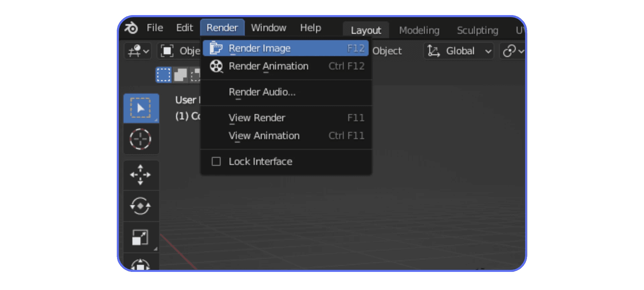Open the transform pivot point dropdown
This screenshot has height=290, width=644.
[512, 51]
